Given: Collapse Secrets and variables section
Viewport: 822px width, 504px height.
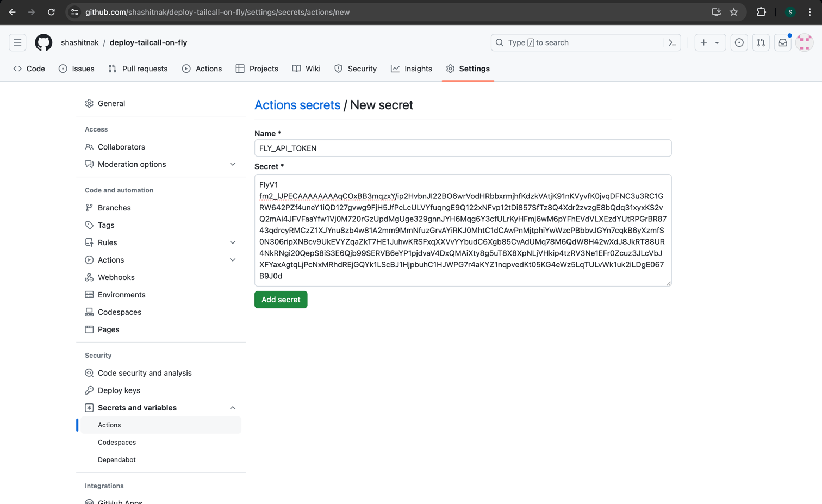Looking at the screenshot, I should pos(232,408).
